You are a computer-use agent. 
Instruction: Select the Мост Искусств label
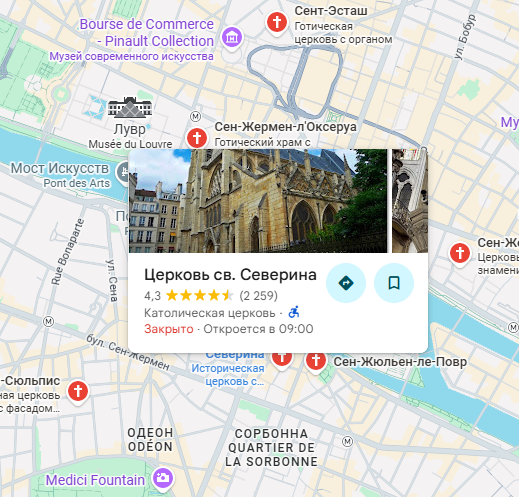[x=60, y=168]
